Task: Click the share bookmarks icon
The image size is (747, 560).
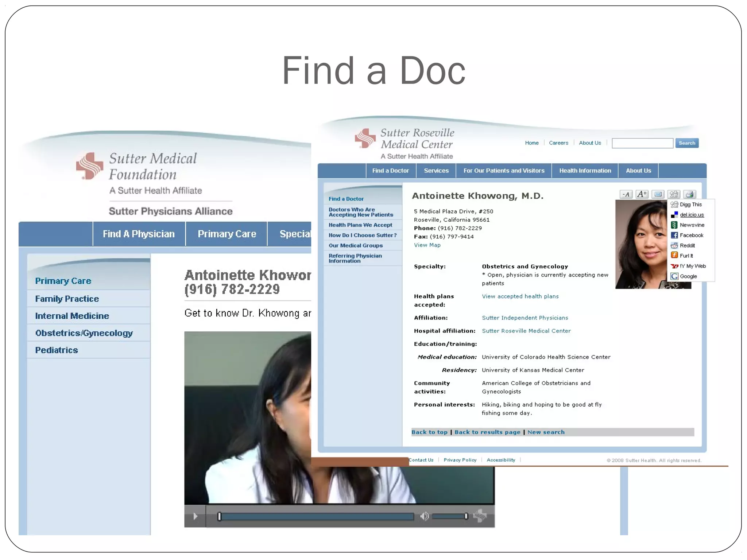Action: click(674, 194)
